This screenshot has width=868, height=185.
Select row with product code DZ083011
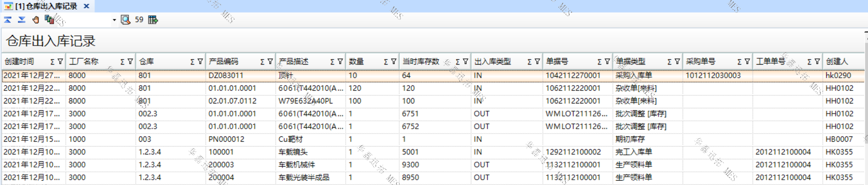pos(433,75)
